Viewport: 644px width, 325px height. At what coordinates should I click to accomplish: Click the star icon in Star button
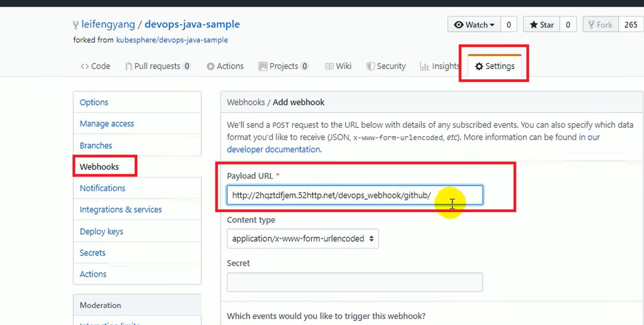(x=534, y=25)
